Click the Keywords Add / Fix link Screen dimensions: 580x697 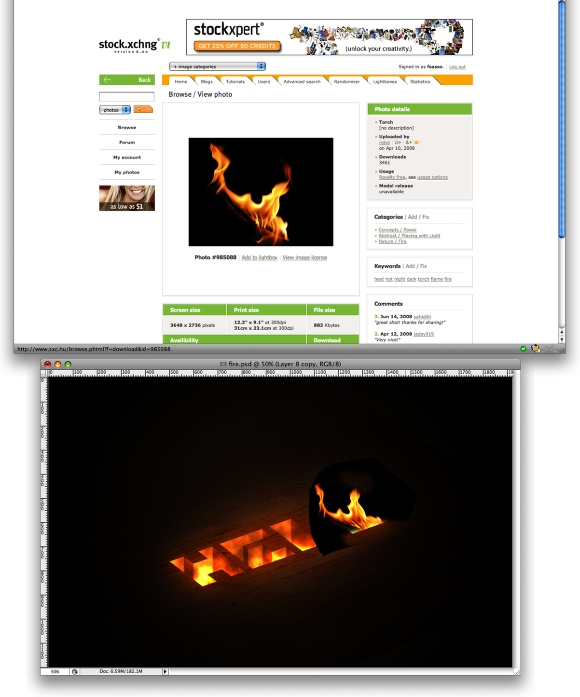416,266
